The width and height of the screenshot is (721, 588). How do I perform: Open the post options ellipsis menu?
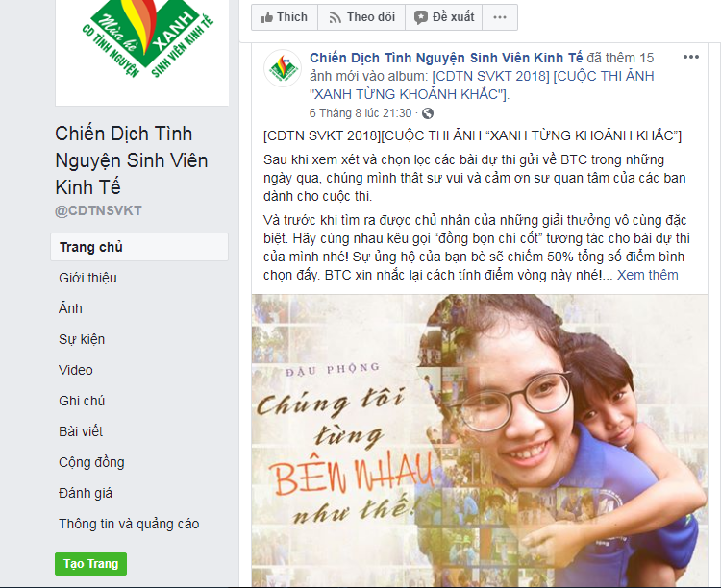click(690, 57)
